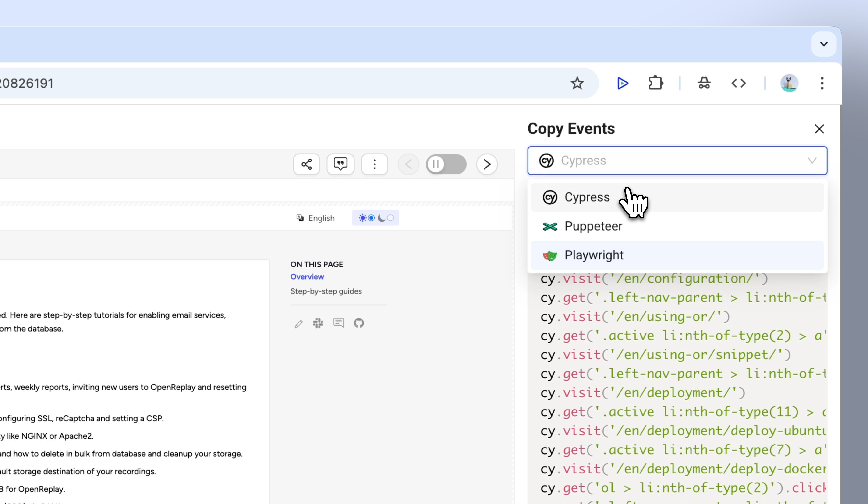Select Playwright from the dropdown list
The height and width of the screenshot is (504, 868).
(x=677, y=255)
